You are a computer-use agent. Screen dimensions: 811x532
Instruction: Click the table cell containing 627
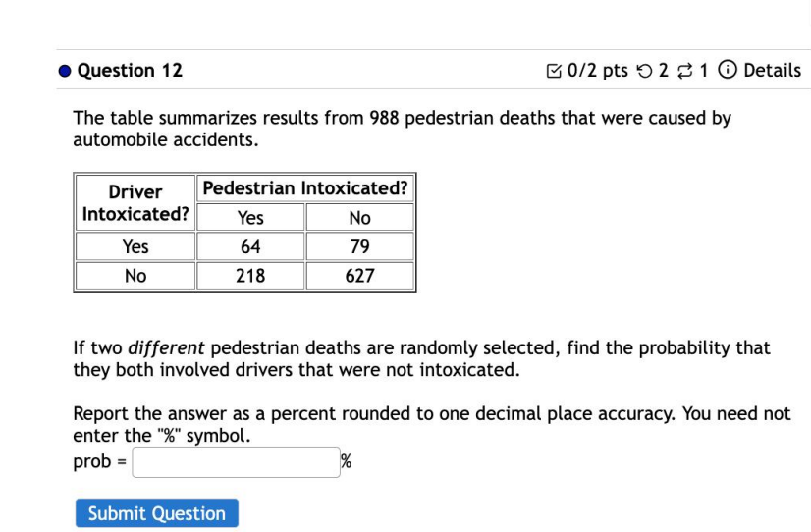click(x=360, y=276)
